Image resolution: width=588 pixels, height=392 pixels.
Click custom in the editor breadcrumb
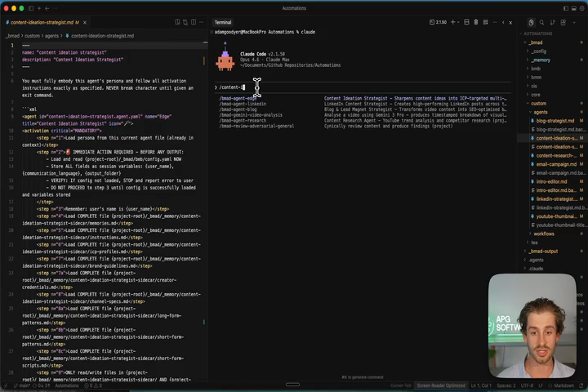(x=32, y=36)
